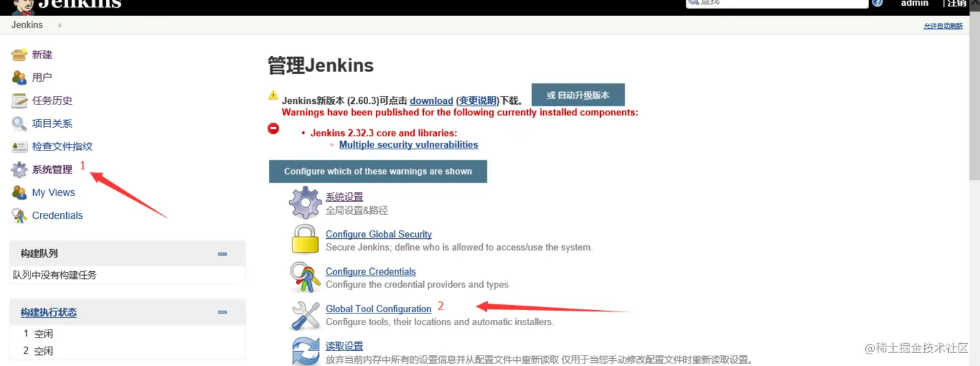The image size is (980, 366).
Task: Click the 检查文件指纹 fingerprint icon
Action: click(x=19, y=147)
